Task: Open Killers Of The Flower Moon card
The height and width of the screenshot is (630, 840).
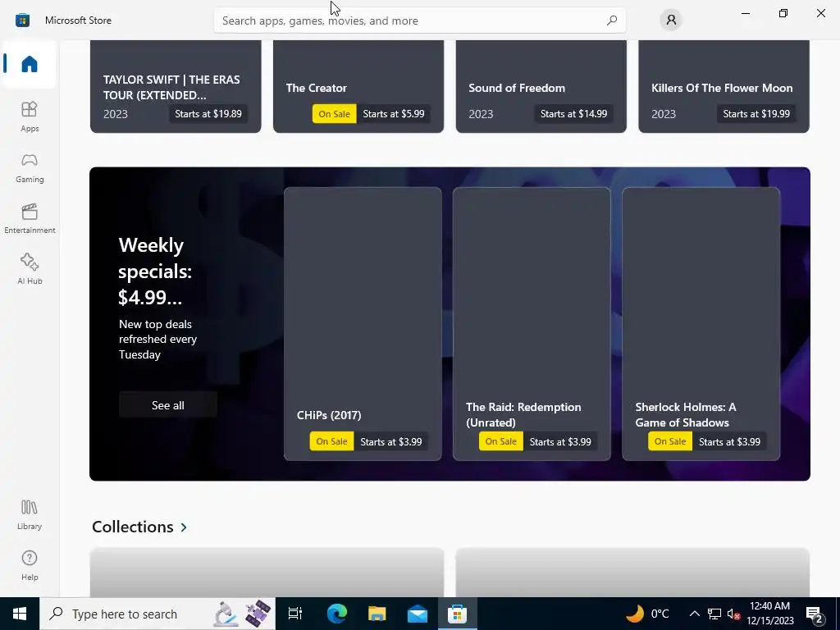Action: (724, 87)
